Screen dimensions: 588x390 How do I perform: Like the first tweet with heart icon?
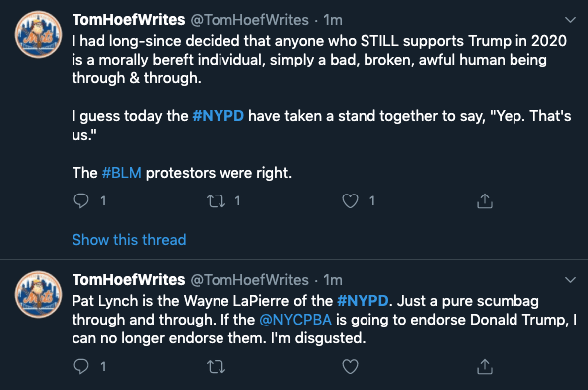(x=350, y=200)
